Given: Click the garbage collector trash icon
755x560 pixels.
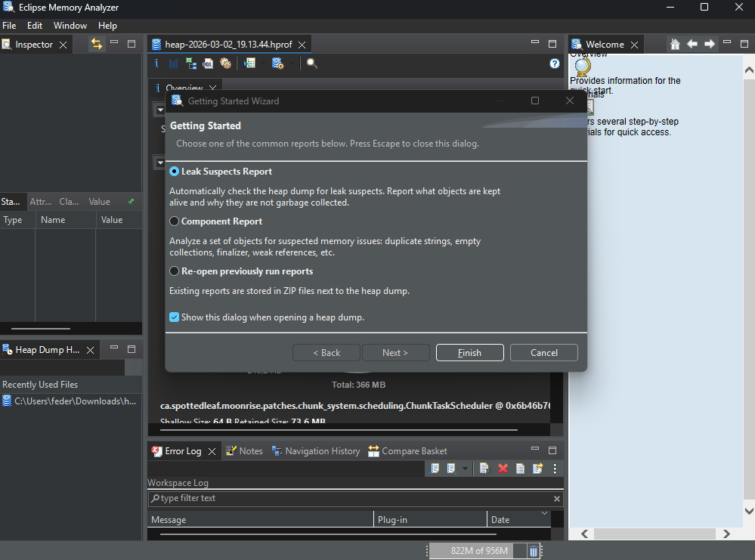Looking at the screenshot, I should [x=534, y=551].
